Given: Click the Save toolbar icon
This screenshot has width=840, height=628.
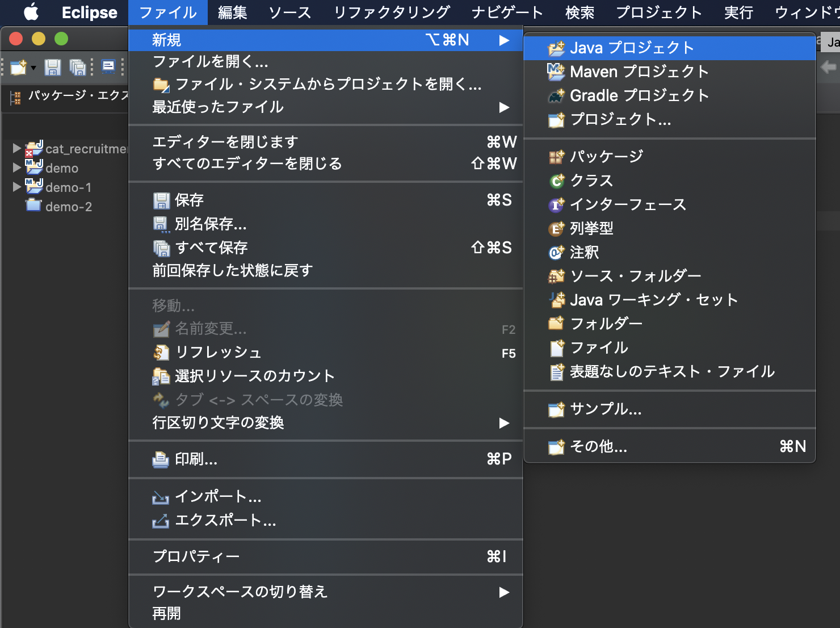Looking at the screenshot, I should click(53, 66).
